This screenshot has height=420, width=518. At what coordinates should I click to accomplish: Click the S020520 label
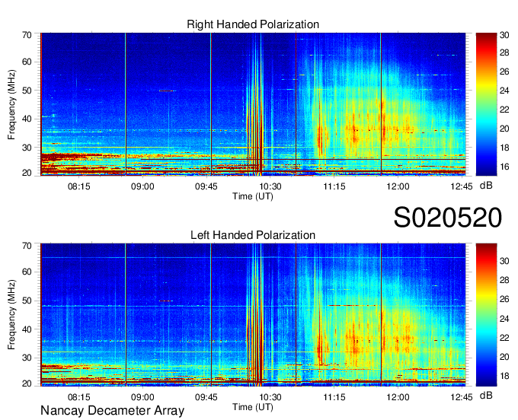(x=448, y=218)
